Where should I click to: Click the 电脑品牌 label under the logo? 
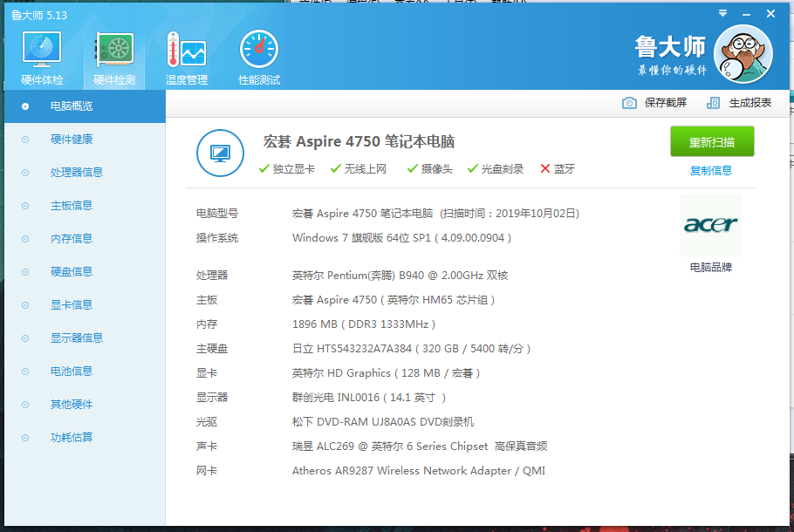coord(711,267)
